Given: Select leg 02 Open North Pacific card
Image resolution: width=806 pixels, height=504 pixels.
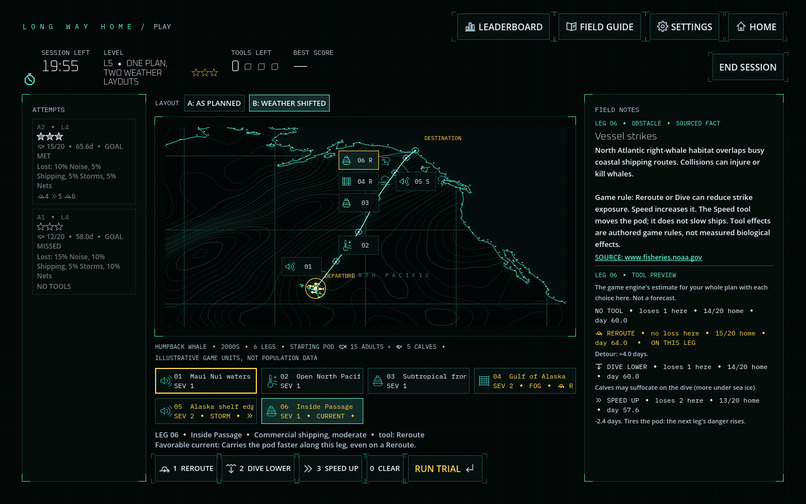Looking at the screenshot, I should [x=312, y=381].
